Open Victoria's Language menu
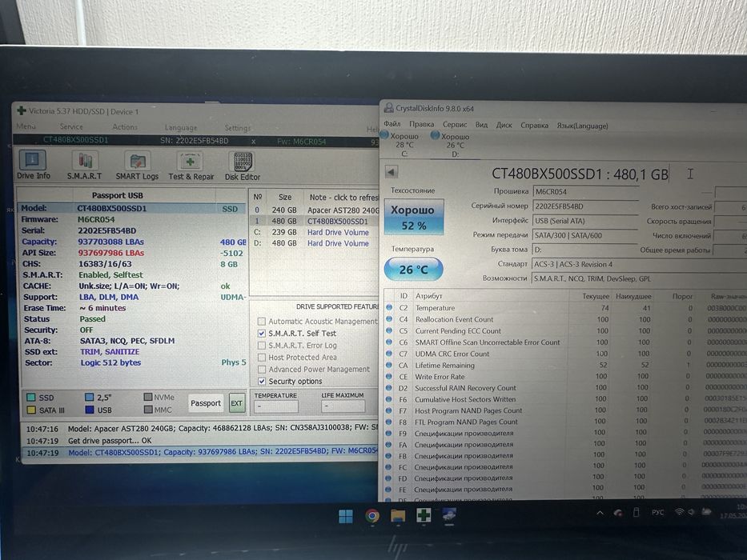 click(x=181, y=128)
